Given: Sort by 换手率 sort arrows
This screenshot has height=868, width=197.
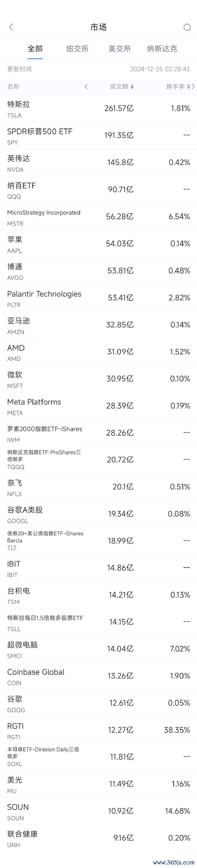Looking at the screenshot, I should (x=189, y=86).
